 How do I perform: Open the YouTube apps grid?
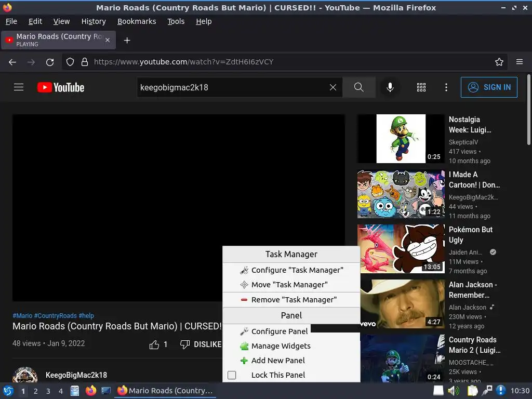[x=421, y=87]
